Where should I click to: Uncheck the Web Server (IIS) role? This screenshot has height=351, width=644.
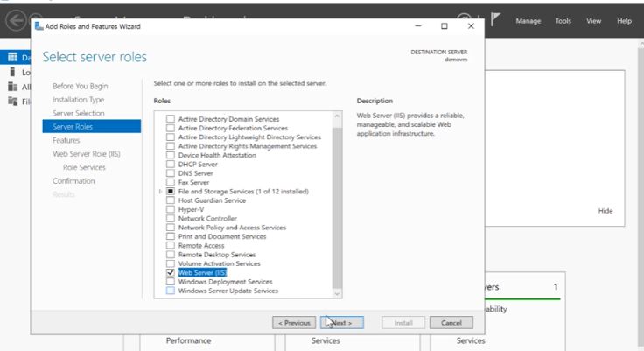click(x=171, y=272)
